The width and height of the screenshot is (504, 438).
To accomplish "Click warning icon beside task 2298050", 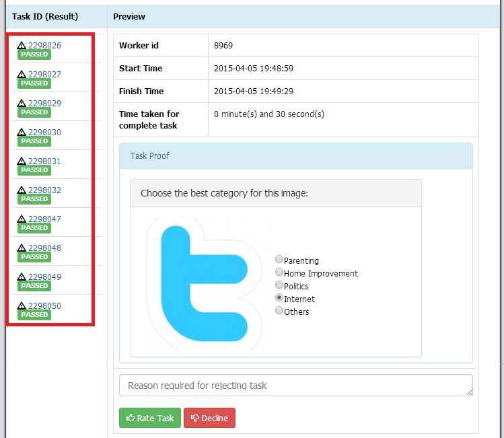I will [x=22, y=305].
